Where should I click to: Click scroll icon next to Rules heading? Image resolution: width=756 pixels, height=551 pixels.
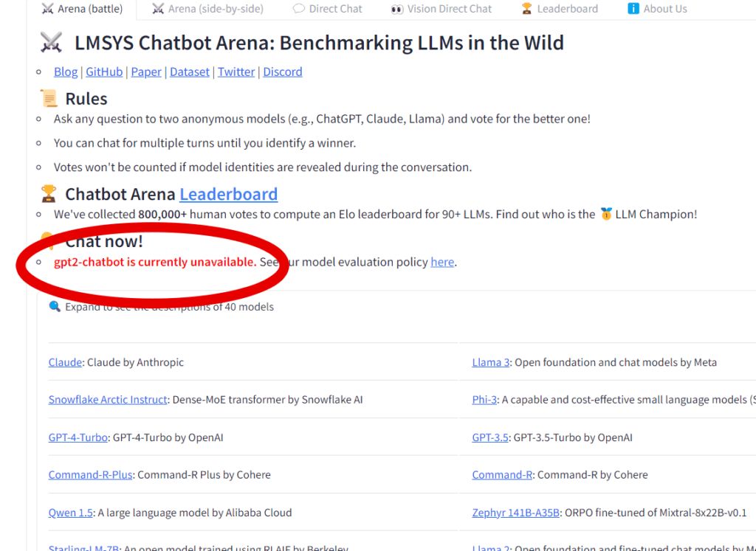pos(49,98)
